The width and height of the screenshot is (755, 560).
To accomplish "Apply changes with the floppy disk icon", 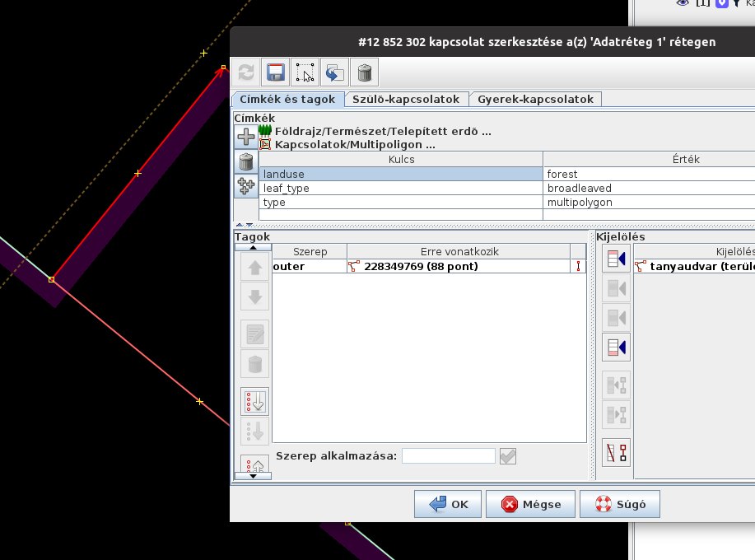I will point(276,72).
